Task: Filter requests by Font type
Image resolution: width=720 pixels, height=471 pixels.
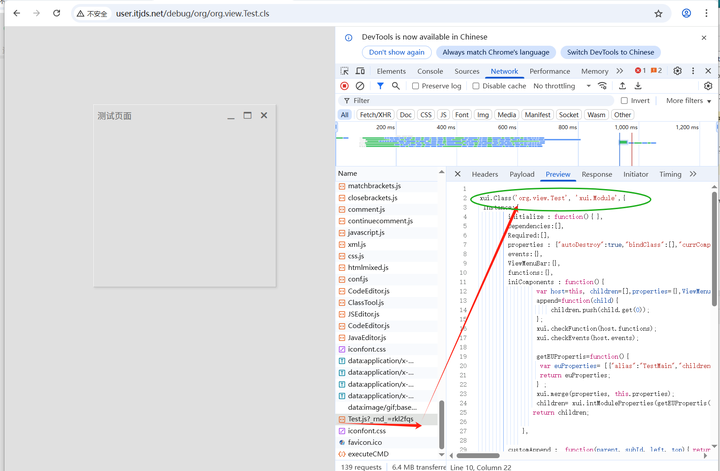Action: click(x=462, y=115)
